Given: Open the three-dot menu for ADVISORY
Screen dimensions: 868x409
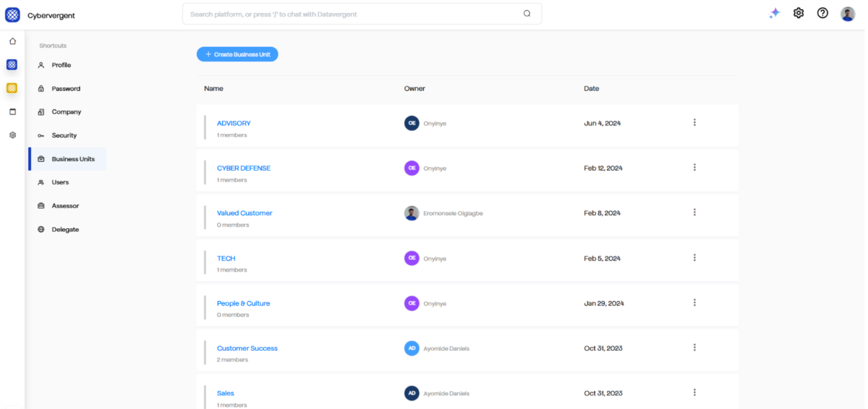Looking at the screenshot, I should point(694,122).
